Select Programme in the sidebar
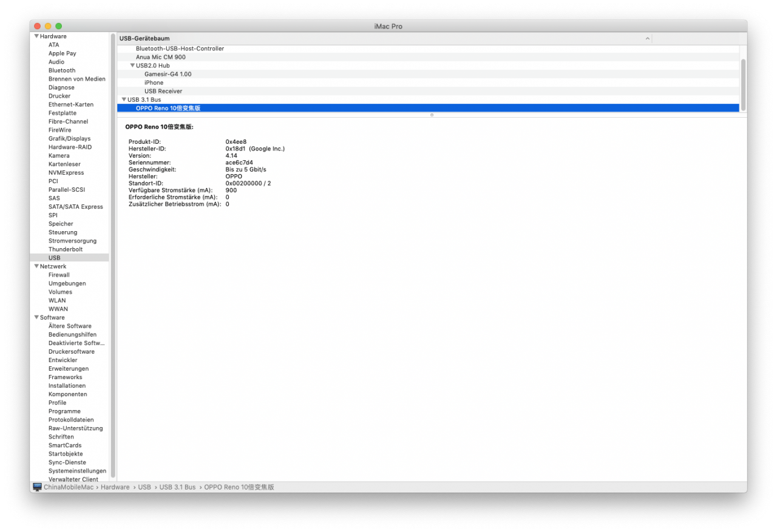The height and width of the screenshot is (532, 777). [x=64, y=411]
